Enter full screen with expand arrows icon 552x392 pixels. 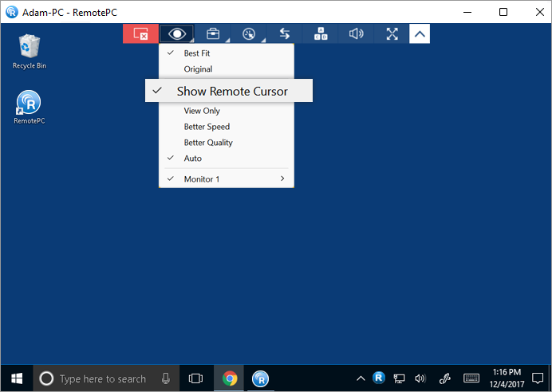[x=392, y=33]
